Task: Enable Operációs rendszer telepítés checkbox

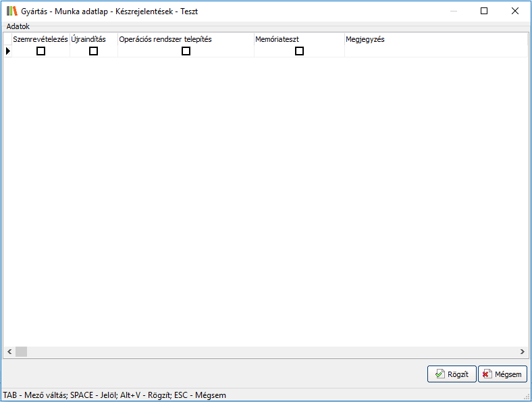Action: [x=186, y=51]
